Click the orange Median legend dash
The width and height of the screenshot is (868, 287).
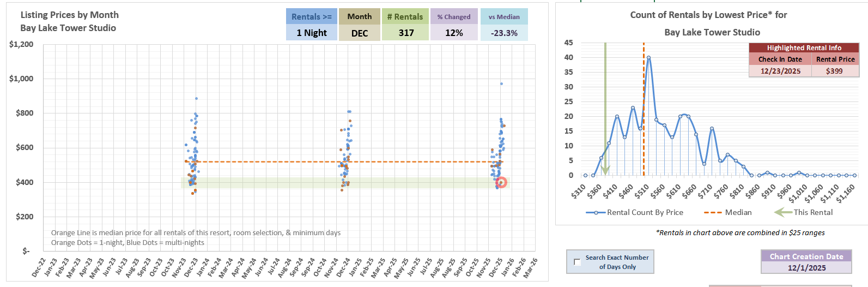[713, 212]
